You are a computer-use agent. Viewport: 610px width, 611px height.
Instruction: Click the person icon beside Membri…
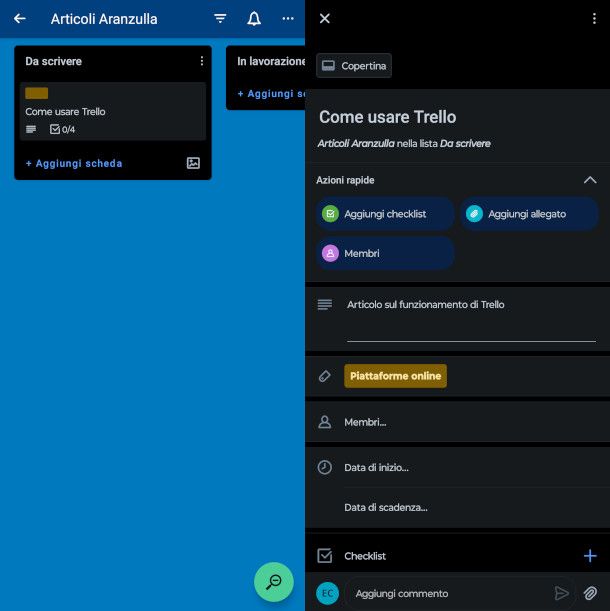[x=325, y=422]
